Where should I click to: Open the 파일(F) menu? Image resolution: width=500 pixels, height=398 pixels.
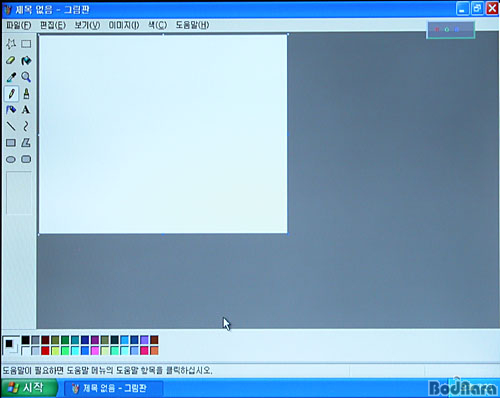19,25
